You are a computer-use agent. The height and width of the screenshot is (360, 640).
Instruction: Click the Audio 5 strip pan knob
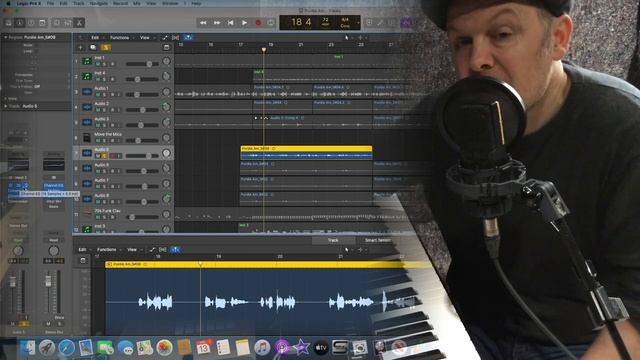point(18,251)
